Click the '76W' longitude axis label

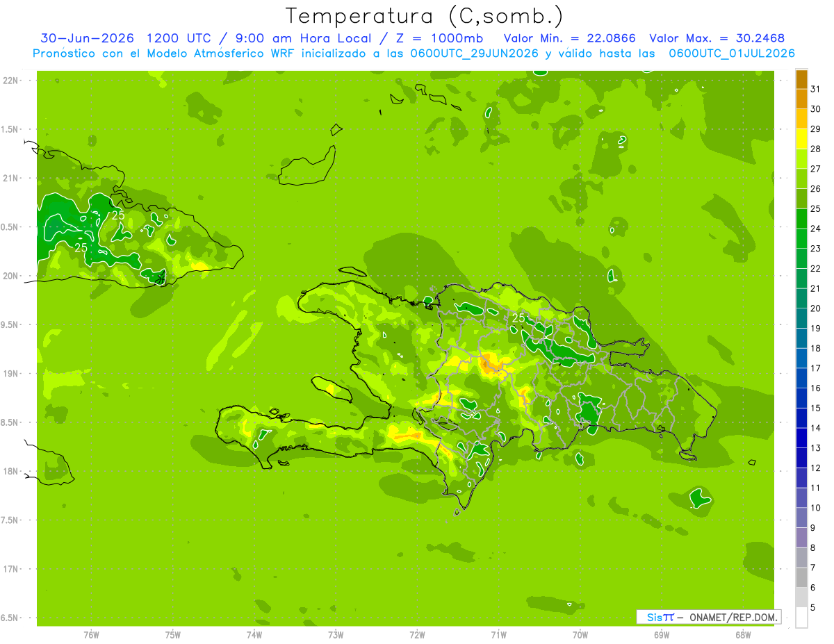(91, 634)
